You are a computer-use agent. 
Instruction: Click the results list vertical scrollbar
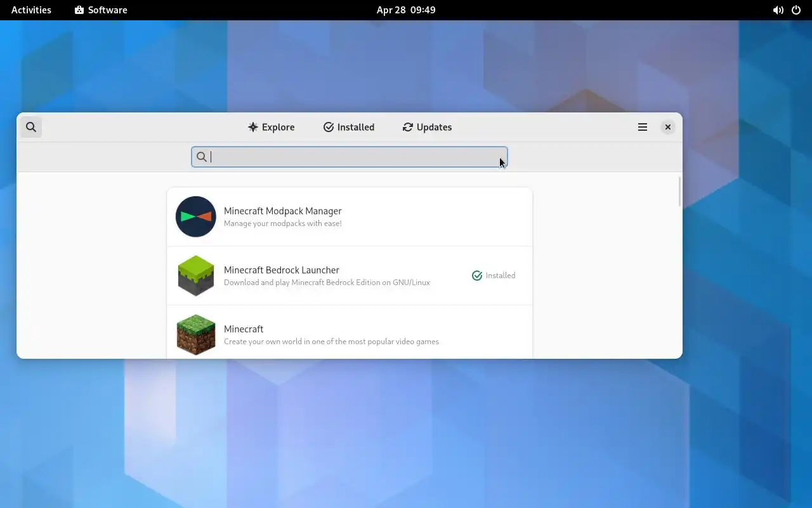click(679, 192)
